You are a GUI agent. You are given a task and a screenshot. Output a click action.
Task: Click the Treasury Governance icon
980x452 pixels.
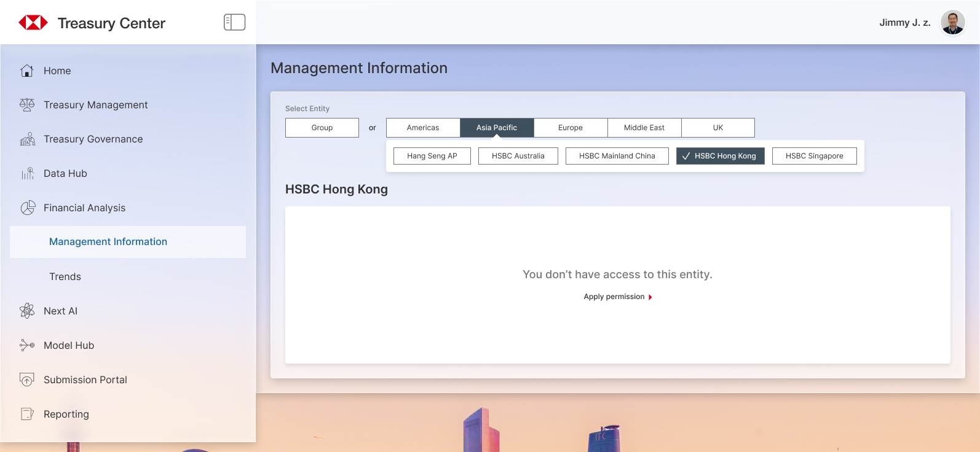coord(27,139)
